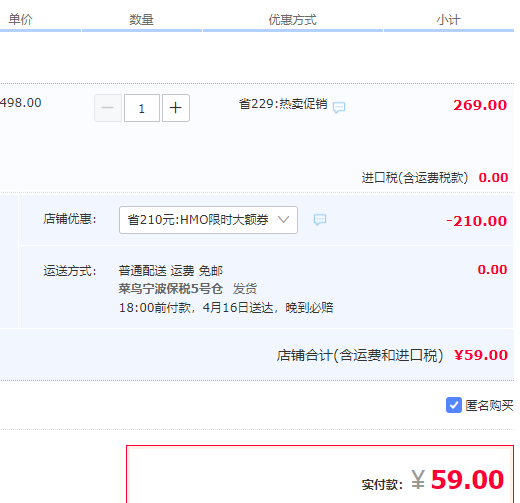Open the chat bubble icon beside 热卖促销
This screenshot has height=503, width=520.
pyautogui.click(x=339, y=107)
